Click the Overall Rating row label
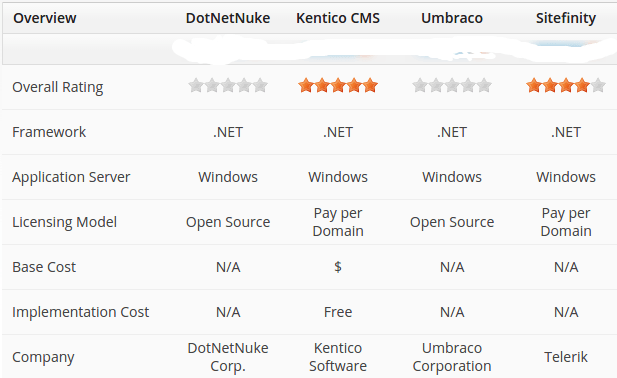This screenshot has width=617, height=378. point(58,87)
